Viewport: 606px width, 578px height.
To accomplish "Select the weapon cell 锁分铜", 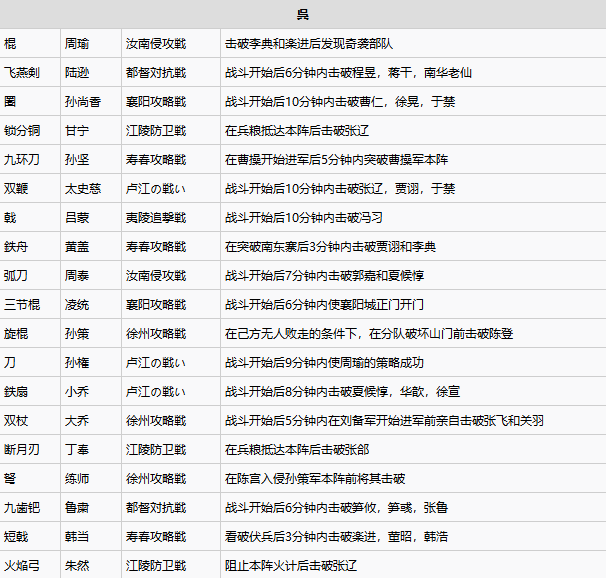I will pyautogui.click(x=22, y=131).
